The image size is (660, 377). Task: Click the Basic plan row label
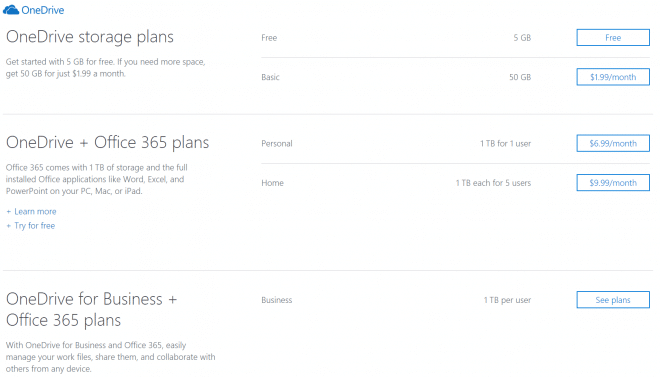[270, 77]
